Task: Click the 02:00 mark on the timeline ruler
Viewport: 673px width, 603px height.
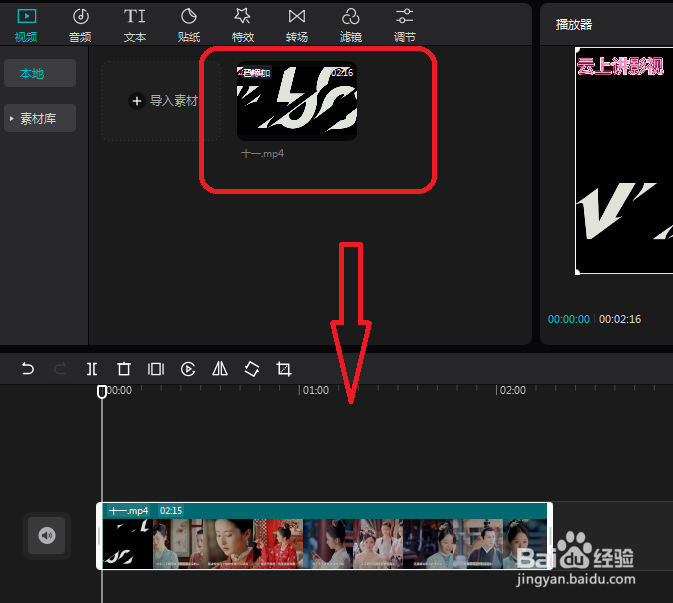Action: point(512,390)
